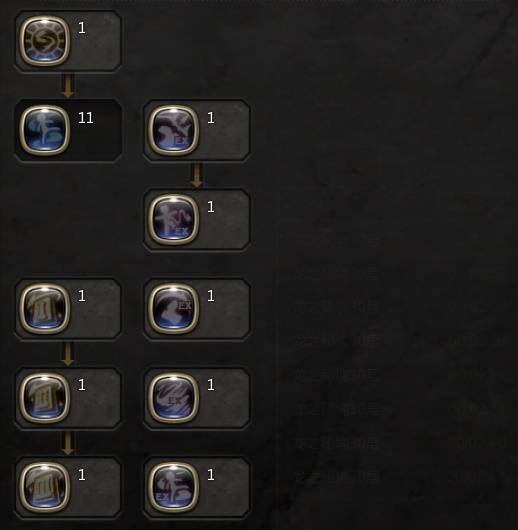Click empty area of the highlighted level 11 slot
The image size is (518, 530).
[x=96, y=144]
